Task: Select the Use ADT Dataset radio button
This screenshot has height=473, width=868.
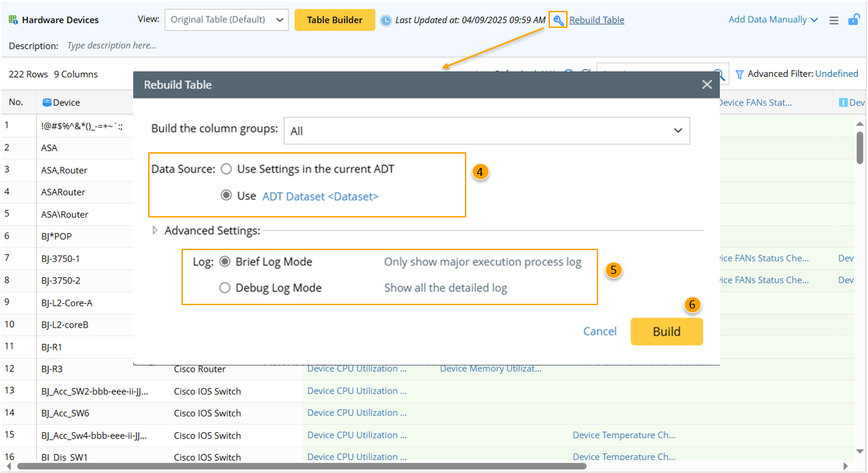Action: [226, 196]
